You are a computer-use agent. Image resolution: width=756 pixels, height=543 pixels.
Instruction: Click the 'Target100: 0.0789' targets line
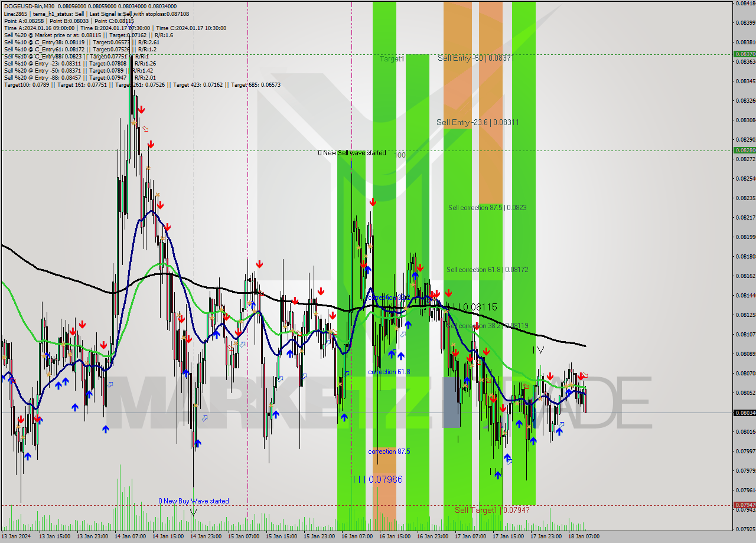pyautogui.click(x=142, y=84)
